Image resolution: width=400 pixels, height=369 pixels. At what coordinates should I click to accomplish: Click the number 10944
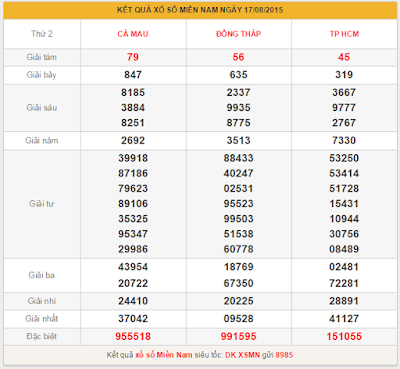coord(344,219)
